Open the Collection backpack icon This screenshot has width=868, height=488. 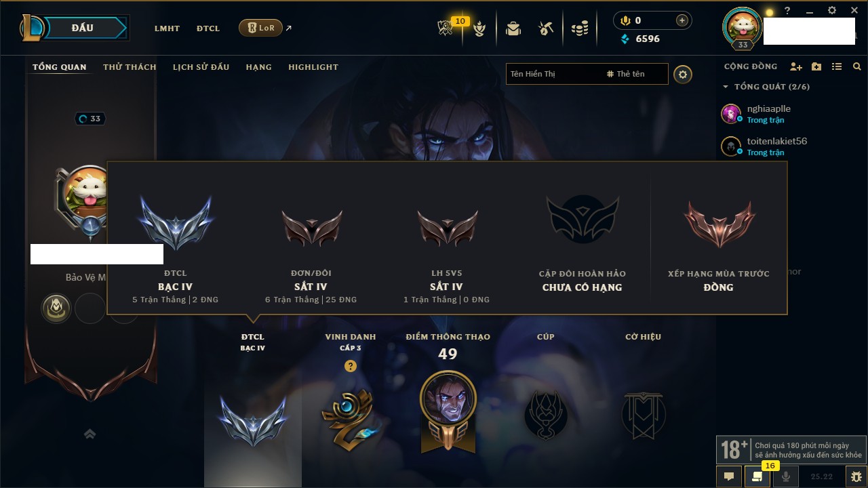pos(513,28)
